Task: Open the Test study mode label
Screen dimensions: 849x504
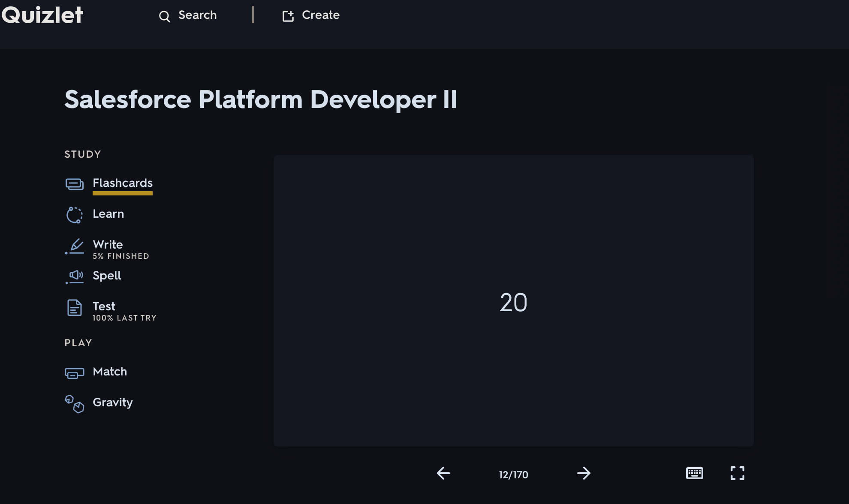Action: [104, 306]
